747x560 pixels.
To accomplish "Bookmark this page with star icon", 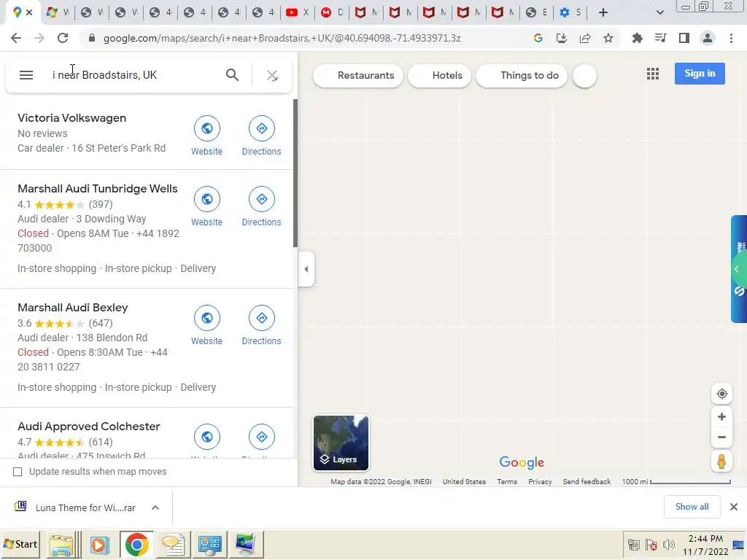I will pyautogui.click(x=608, y=38).
